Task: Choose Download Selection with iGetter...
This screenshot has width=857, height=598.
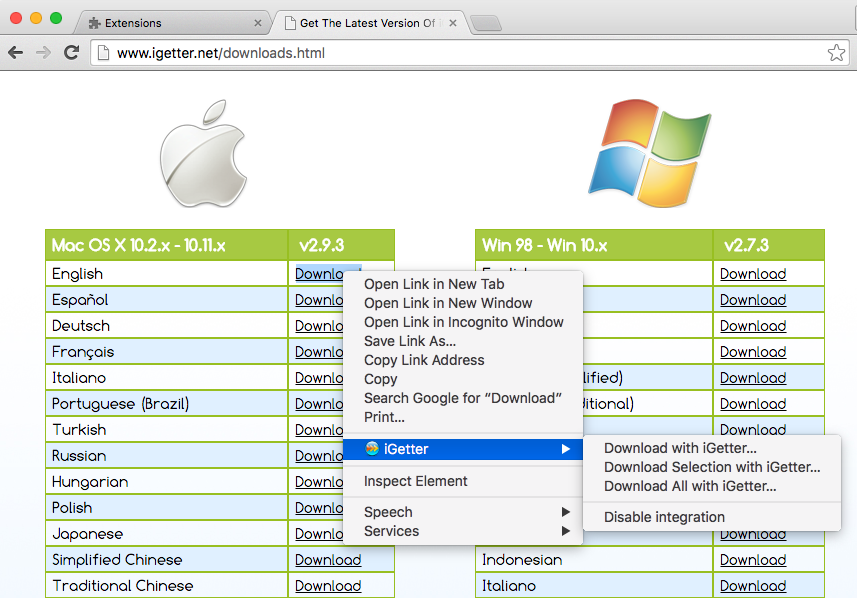Action: click(712, 467)
